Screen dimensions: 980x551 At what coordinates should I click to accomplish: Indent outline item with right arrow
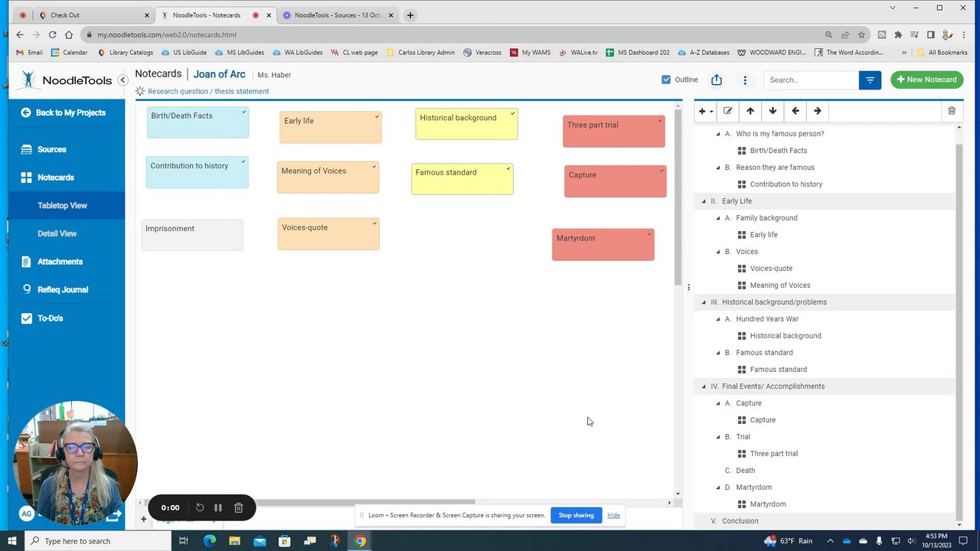[818, 111]
